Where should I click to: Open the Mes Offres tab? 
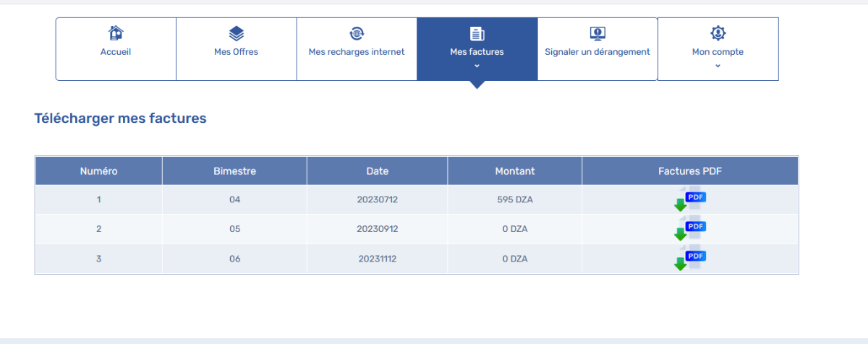coord(237,52)
